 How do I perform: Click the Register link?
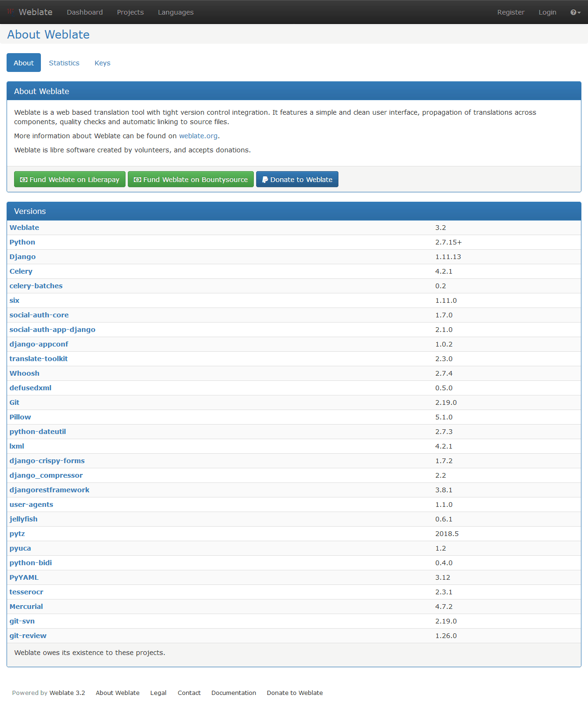pos(511,12)
